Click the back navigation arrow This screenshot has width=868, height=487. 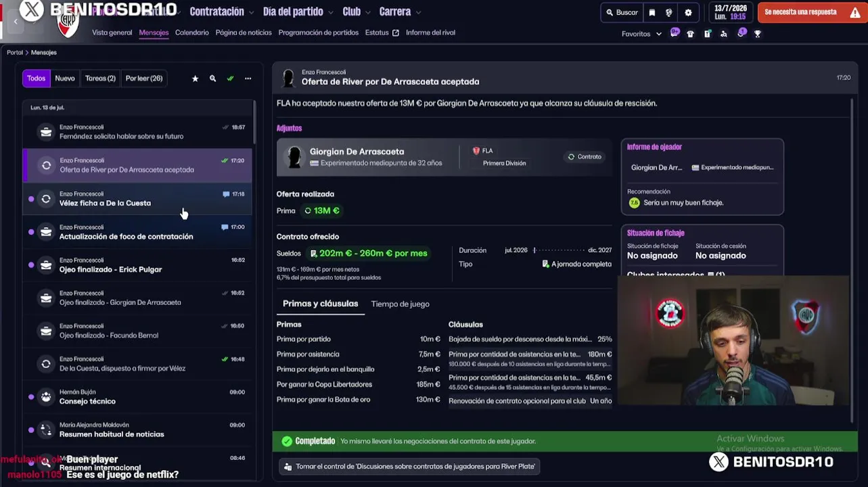(x=16, y=22)
